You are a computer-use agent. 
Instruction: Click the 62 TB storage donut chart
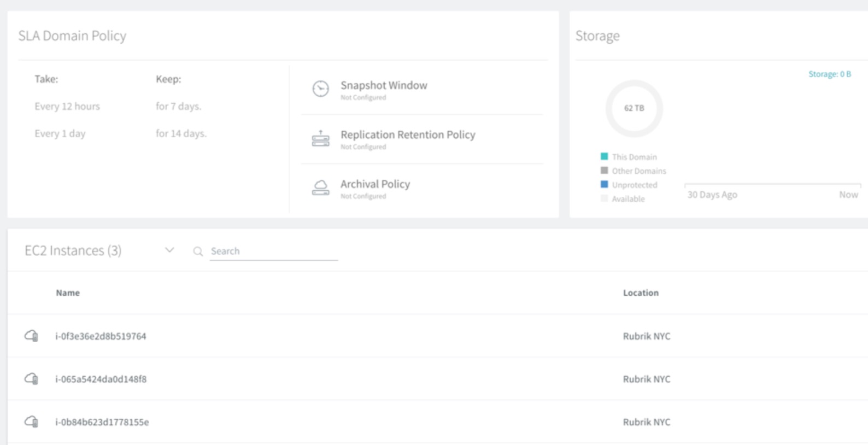click(x=634, y=108)
